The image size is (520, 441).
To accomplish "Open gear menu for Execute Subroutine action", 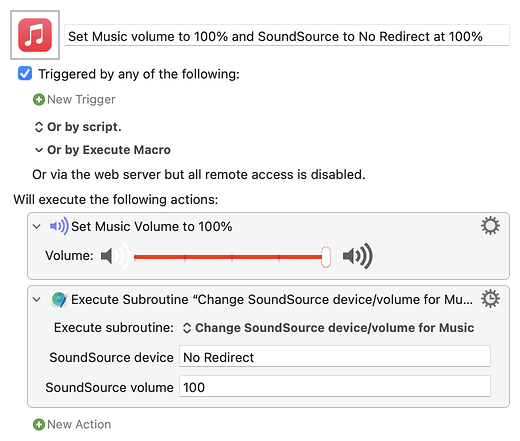I will pyautogui.click(x=490, y=299).
